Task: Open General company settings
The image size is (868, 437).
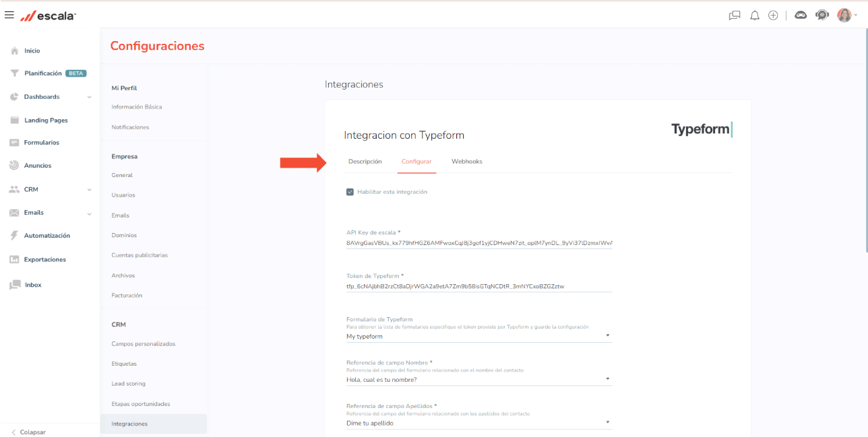Action: [x=122, y=175]
